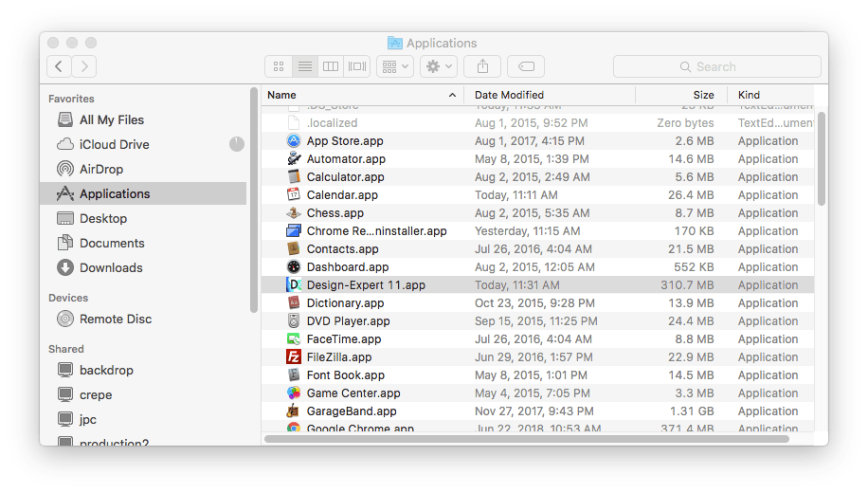Click the Edit Tags button
Screen dimensions: 868x493
(x=526, y=66)
